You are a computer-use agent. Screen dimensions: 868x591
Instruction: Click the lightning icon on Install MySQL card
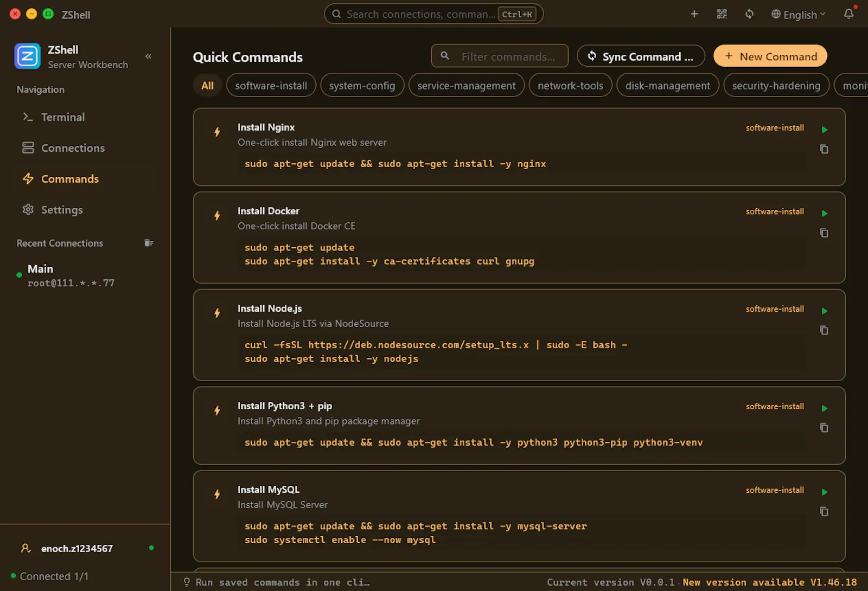(217, 494)
